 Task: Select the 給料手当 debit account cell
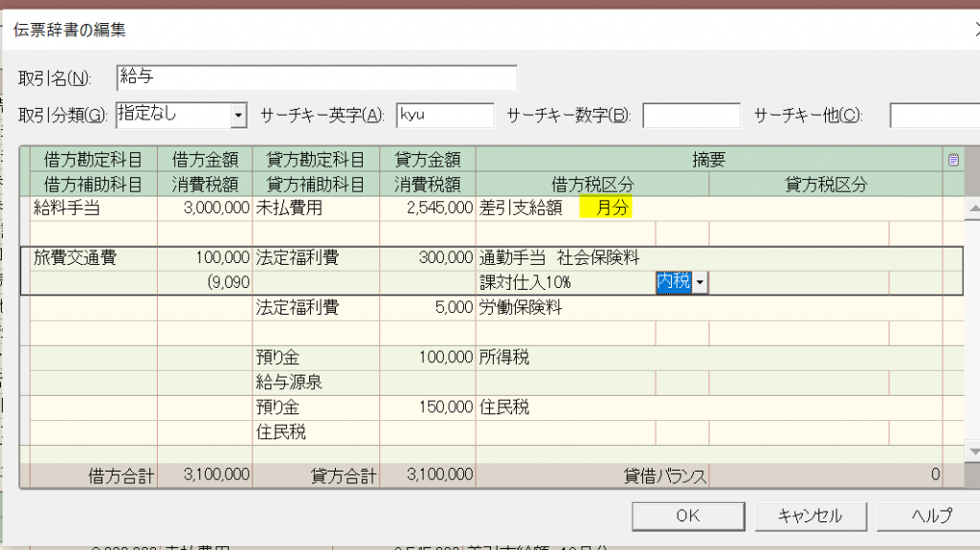(94, 208)
